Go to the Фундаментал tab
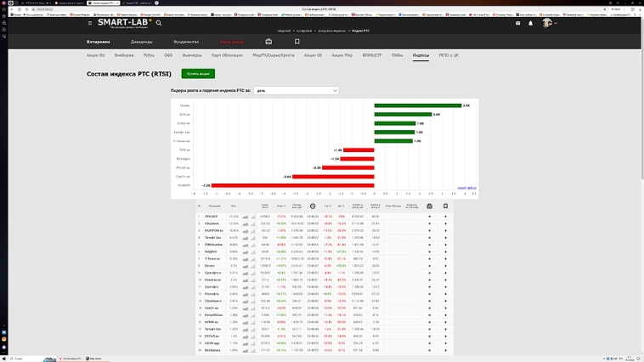Screen dimensions: 644x362 tap(186, 42)
